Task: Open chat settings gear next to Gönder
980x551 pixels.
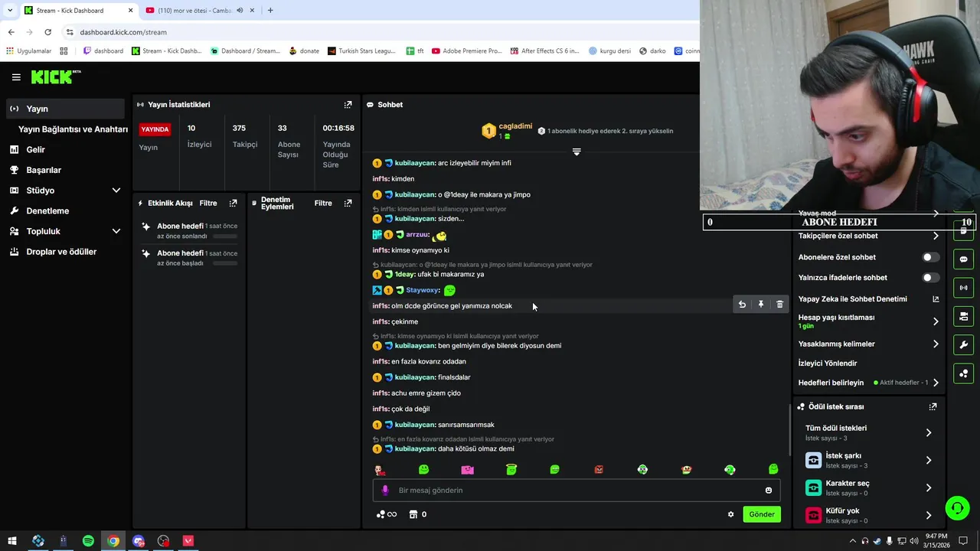Action: 730,514
